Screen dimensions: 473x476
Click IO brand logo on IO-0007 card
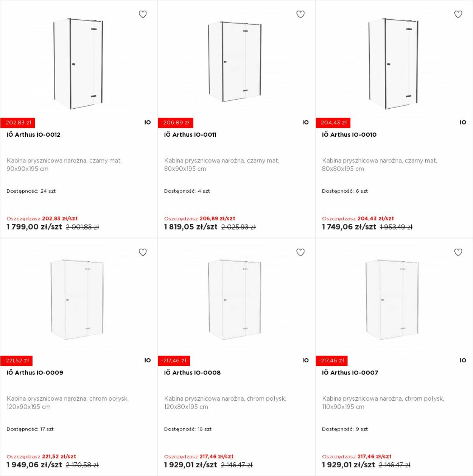[463, 361]
